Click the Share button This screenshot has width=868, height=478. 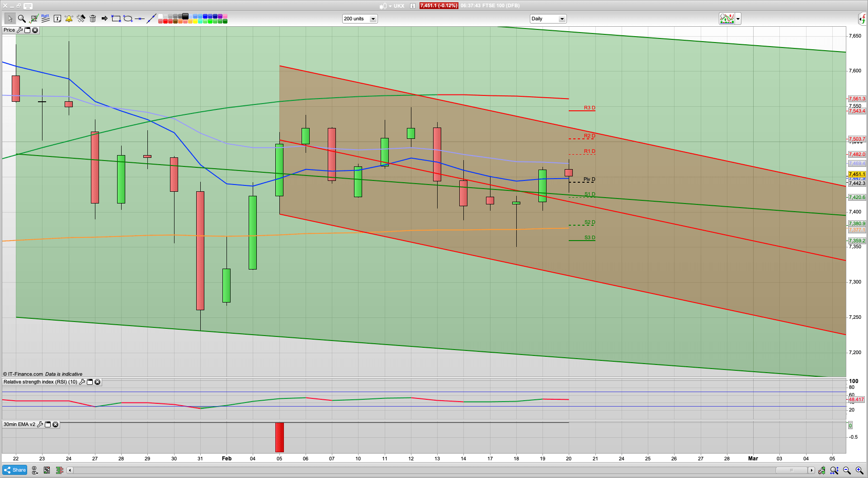[15, 470]
